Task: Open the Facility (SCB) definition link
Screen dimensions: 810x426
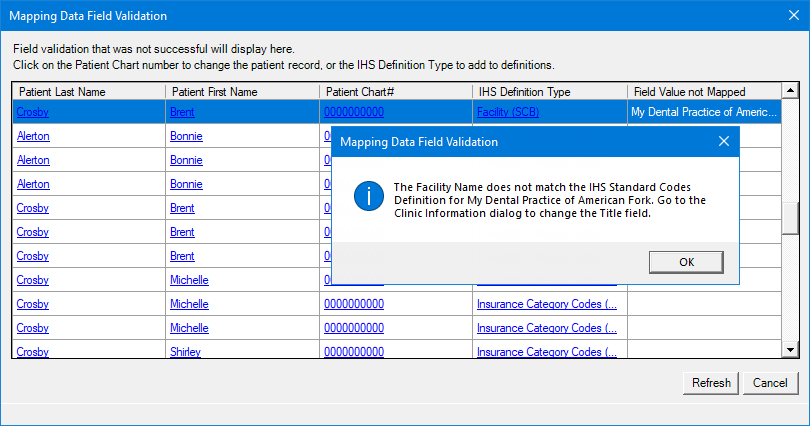Action: pyautogui.click(x=508, y=112)
